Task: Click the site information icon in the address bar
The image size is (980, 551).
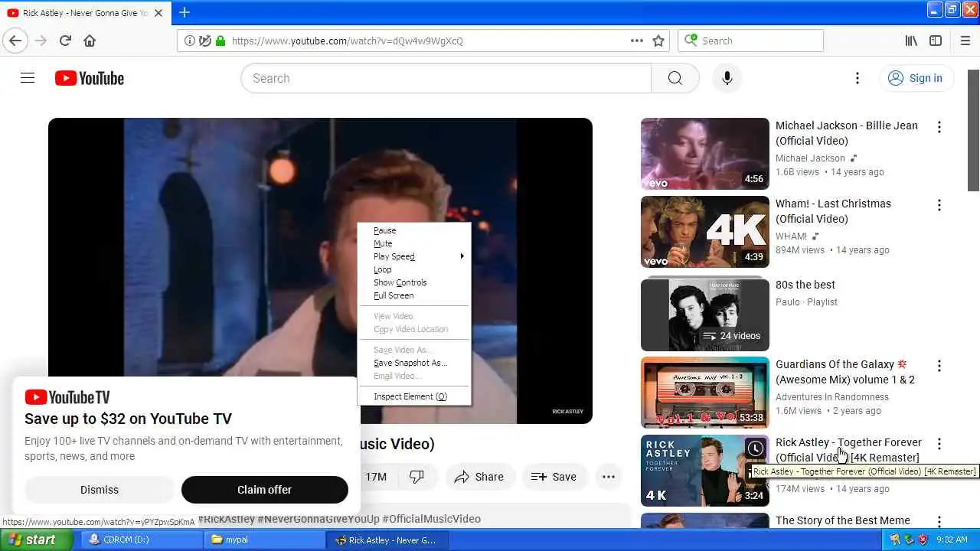Action: (x=190, y=41)
